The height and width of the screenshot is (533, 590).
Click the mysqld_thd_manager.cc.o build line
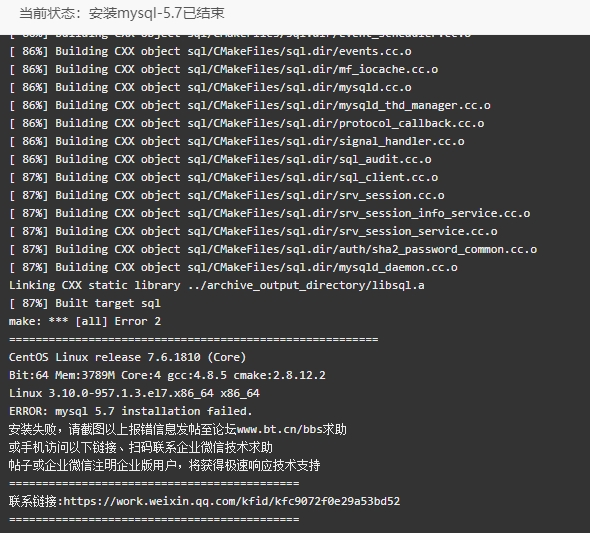249,105
